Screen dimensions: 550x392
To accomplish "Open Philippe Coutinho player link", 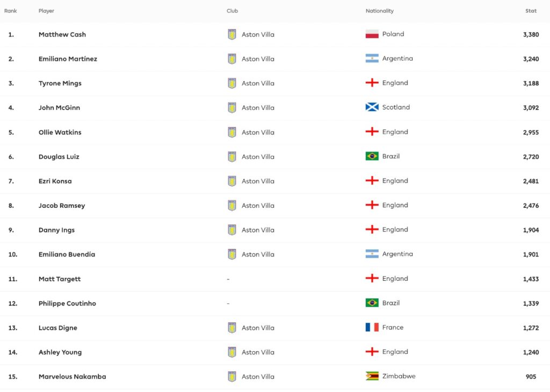I will (x=67, y=303).
